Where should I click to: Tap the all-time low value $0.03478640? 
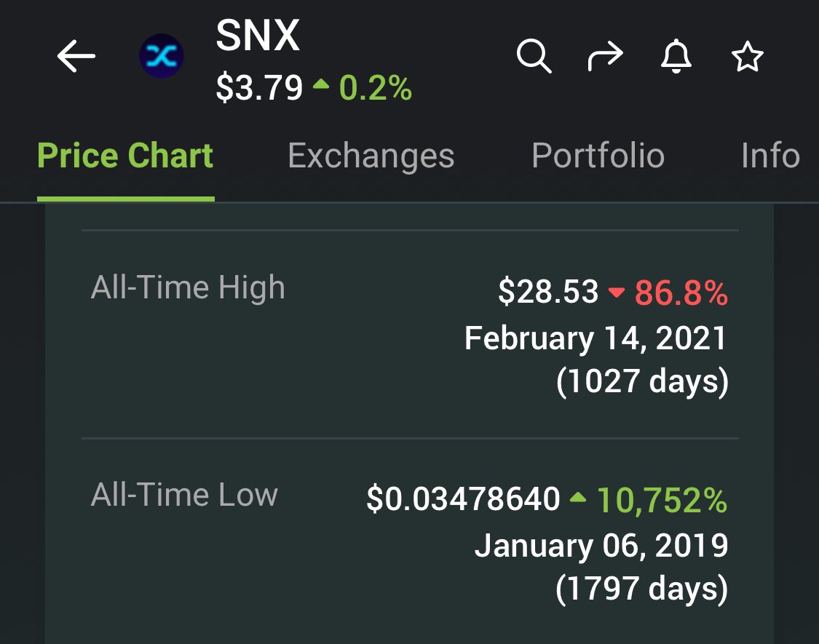463,498
